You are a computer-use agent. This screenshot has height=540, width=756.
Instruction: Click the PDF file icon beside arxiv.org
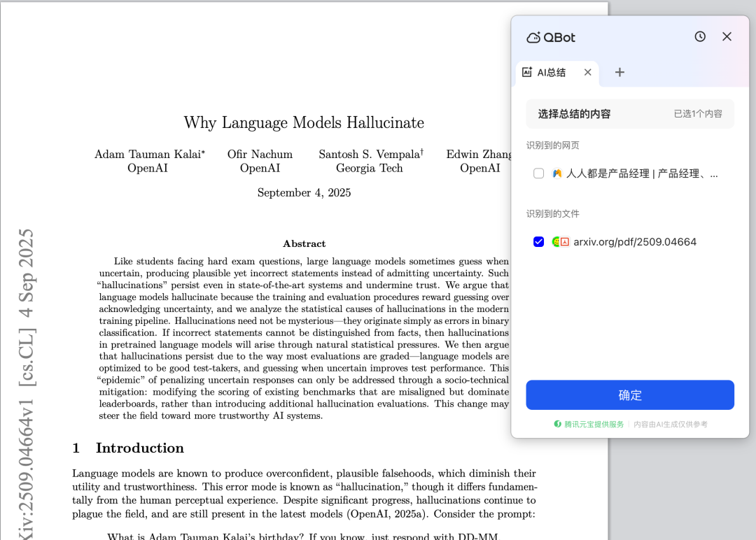tap(564, 242)
